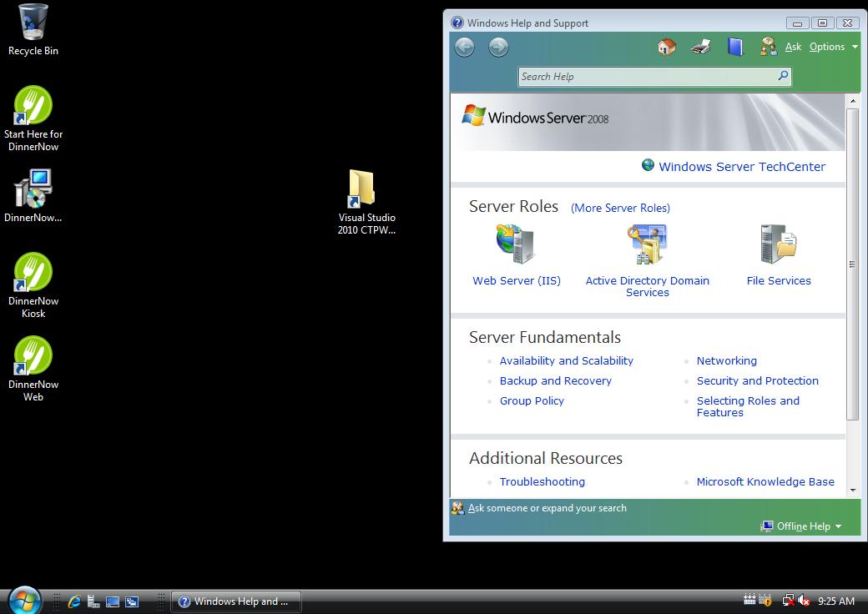Go forward in Windows Help and Support
868x614 pixels.
498,47
